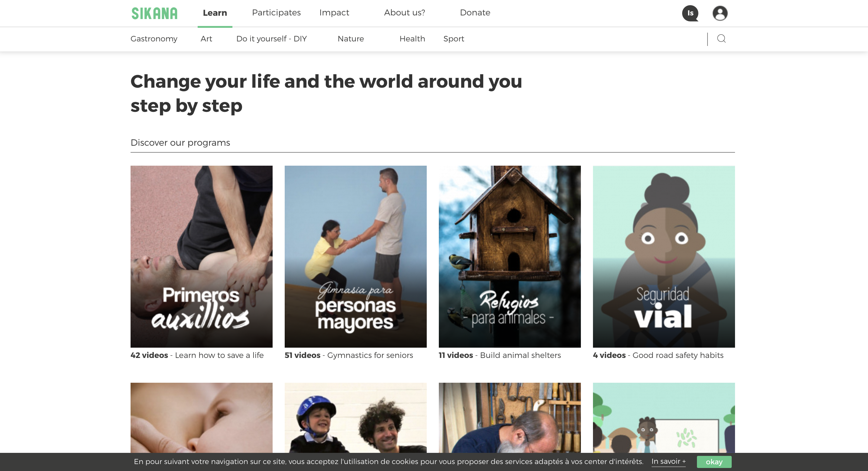
Task: Click '11 videos - Build animal shelters' caption
Action: (499, 355)
